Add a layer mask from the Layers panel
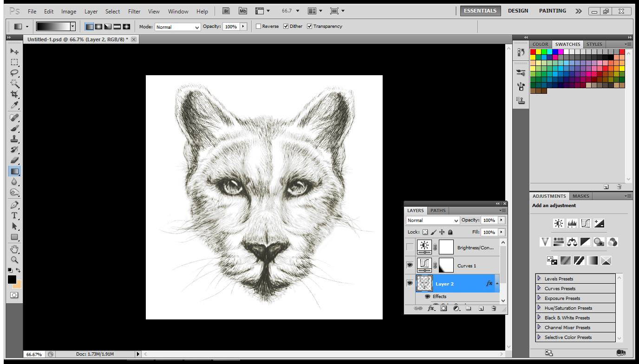This screenshot has width=639, height=364. pos(443,308)
